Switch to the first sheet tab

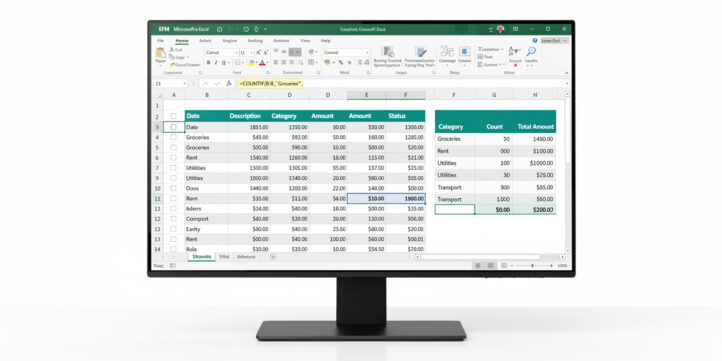(202, 256)
